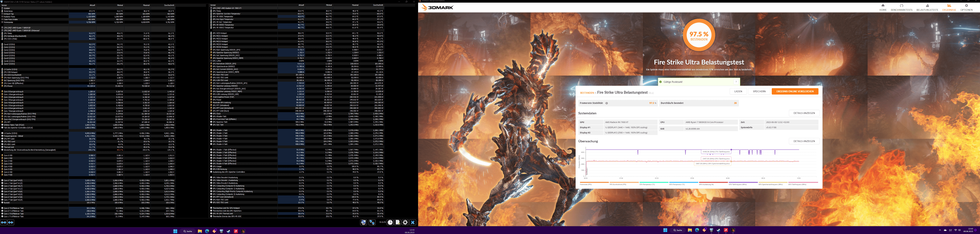Open Microsoft Edge on left taskbar
Viewport: 980px width, 234px height.
[207, 231]
